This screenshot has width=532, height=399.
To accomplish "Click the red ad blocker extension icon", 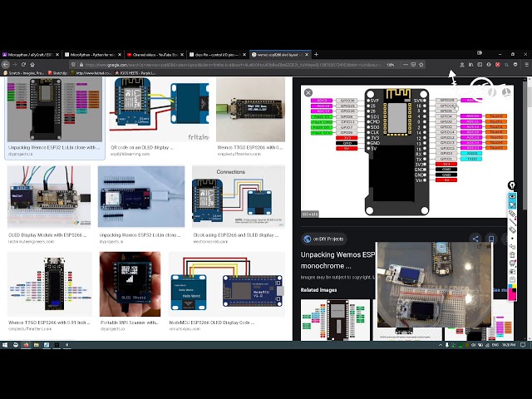I will pyautogui.click(x=498, y=65).
